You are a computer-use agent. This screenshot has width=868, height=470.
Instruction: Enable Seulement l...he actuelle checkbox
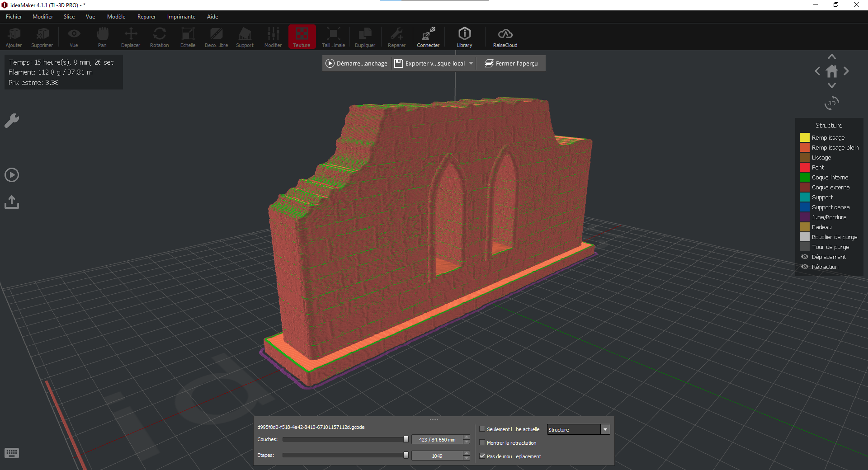[482, 429]
